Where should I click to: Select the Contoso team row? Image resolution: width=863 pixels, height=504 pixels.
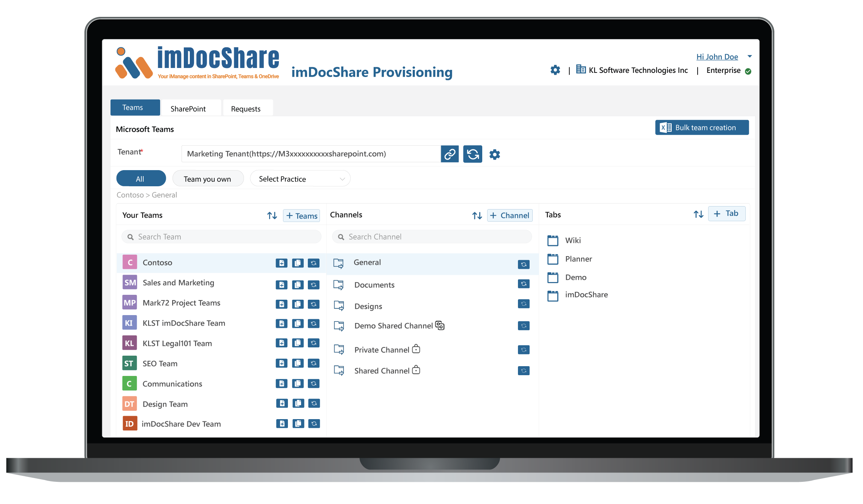pos(221,263)
